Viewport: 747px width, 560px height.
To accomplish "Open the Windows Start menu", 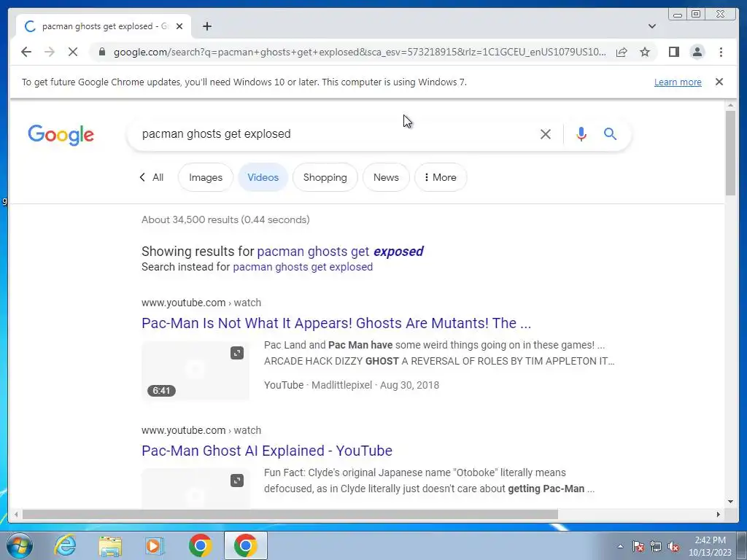I will coord(19,545).
